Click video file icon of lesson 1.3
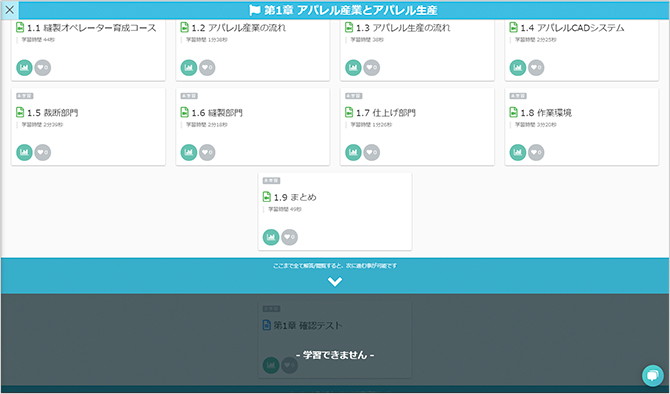Viewport: 670px width, 394px height. pyautogui.click(x=349, y=27)
